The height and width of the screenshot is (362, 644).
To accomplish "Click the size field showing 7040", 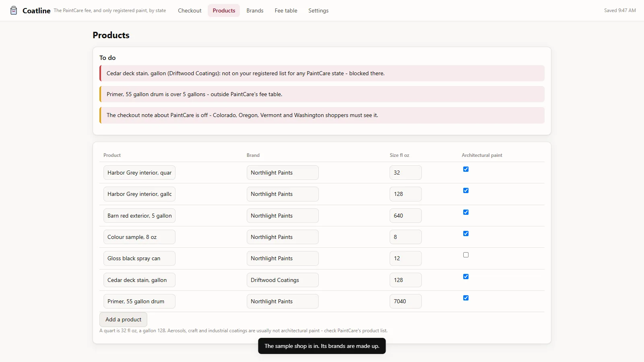I will tap(406, 301).
